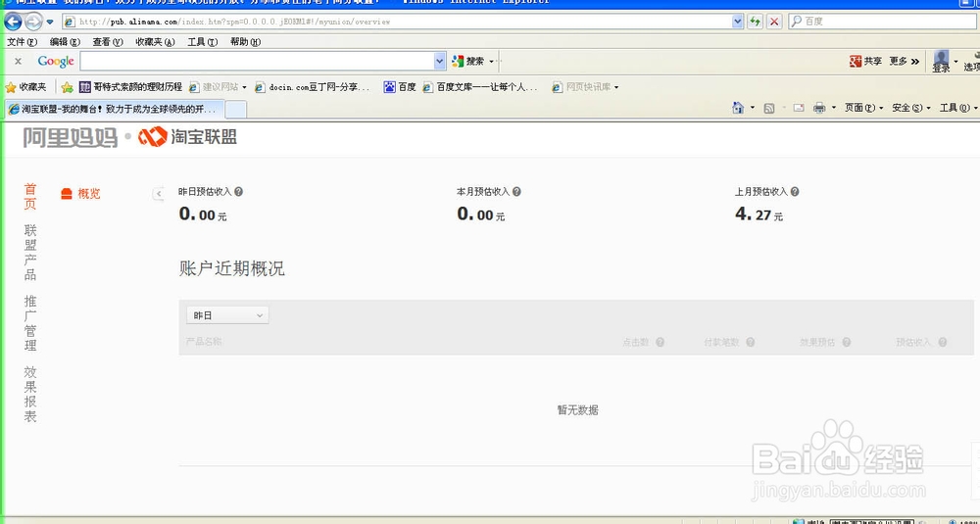
Task: Click help icon beside 效果预估 column
Action: click(847, 342)
